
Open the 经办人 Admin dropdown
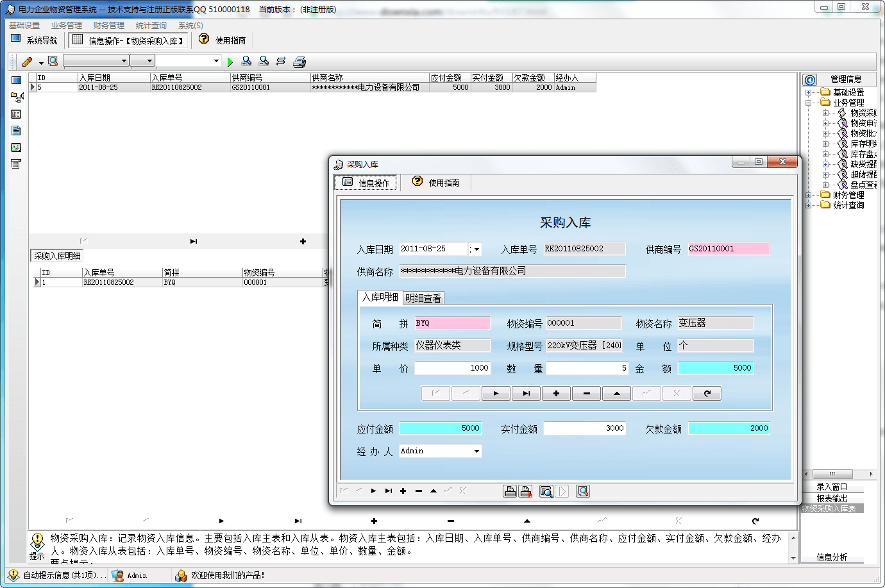tap(476, 451)
